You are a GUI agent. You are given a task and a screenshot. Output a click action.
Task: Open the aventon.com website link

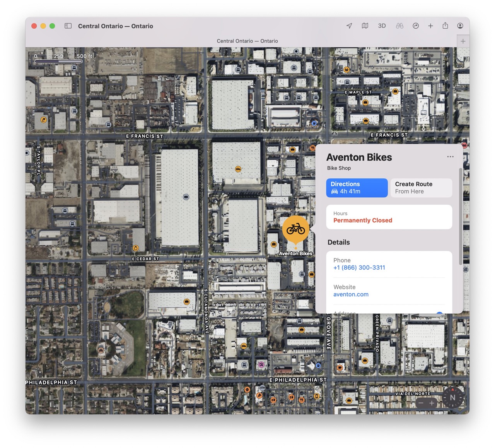351,294
